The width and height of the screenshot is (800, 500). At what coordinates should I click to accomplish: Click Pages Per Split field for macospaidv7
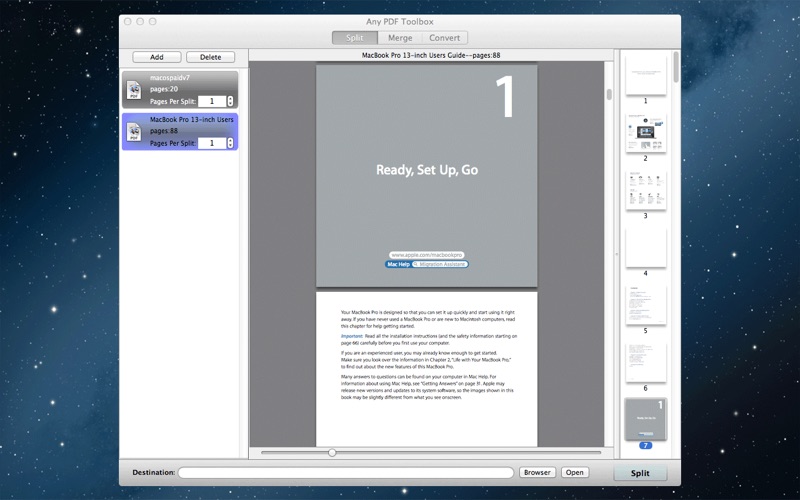pos(212,101)
